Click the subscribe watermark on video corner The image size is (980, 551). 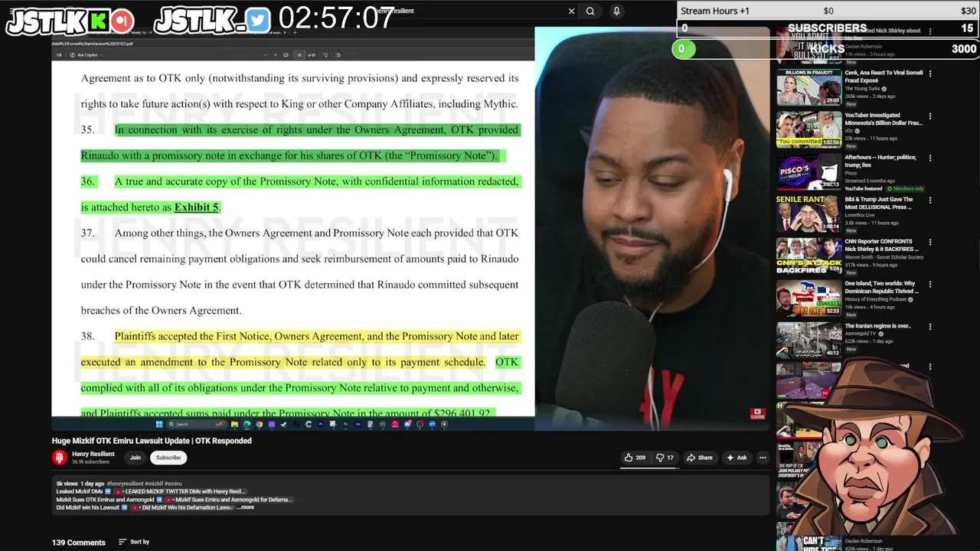click(x=757, y=413)
